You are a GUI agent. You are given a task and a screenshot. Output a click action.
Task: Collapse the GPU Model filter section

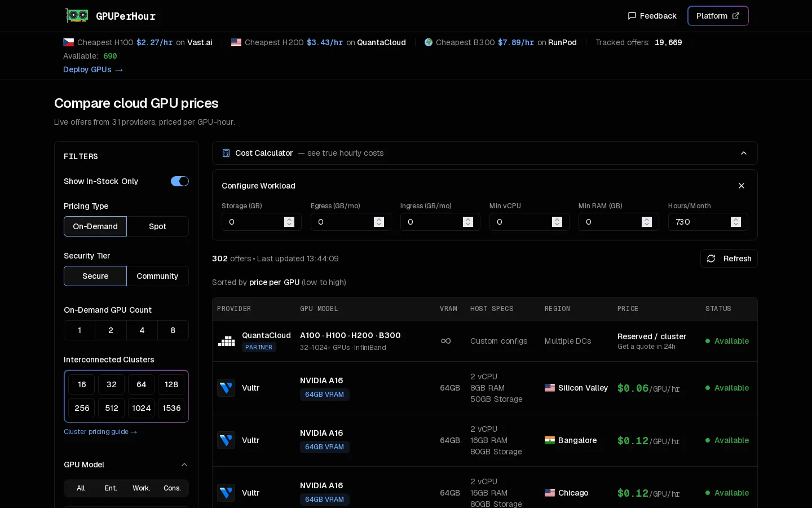184,465
